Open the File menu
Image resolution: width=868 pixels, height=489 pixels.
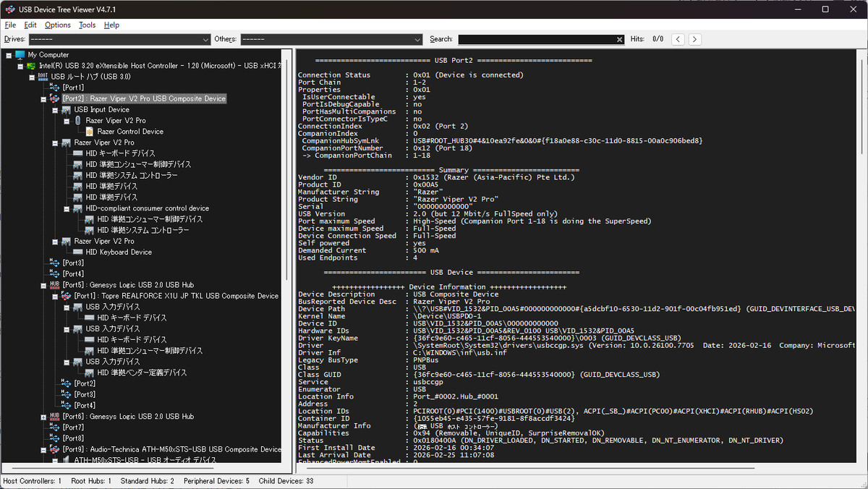10,25
